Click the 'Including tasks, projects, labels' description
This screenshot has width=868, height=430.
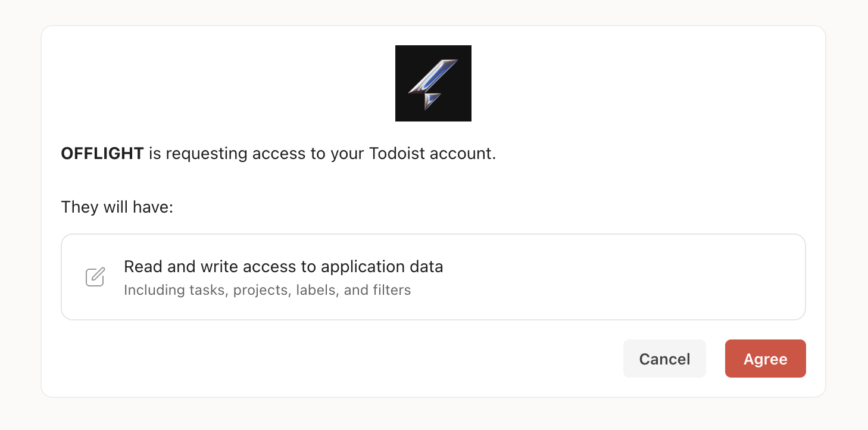(267, 291)
